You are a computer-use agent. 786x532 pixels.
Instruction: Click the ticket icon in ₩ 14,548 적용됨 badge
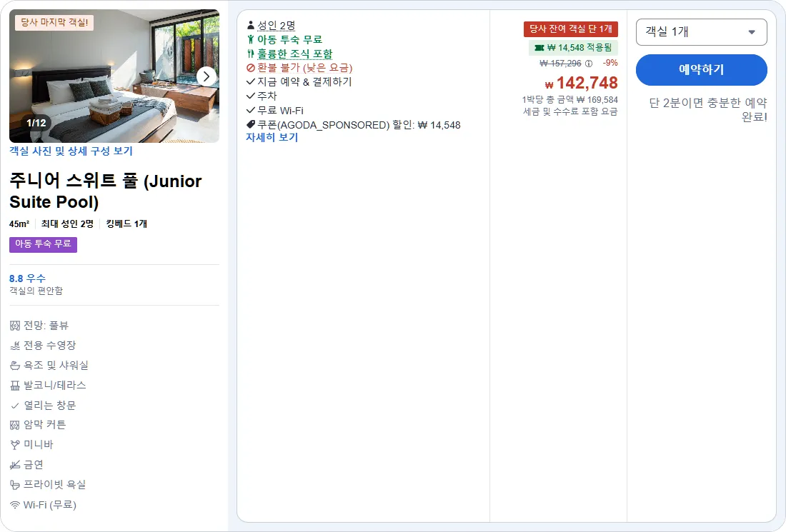point(539,48)
